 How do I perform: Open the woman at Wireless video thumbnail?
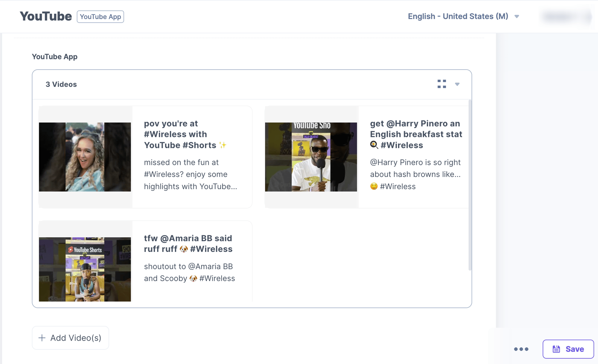(85, 157)
